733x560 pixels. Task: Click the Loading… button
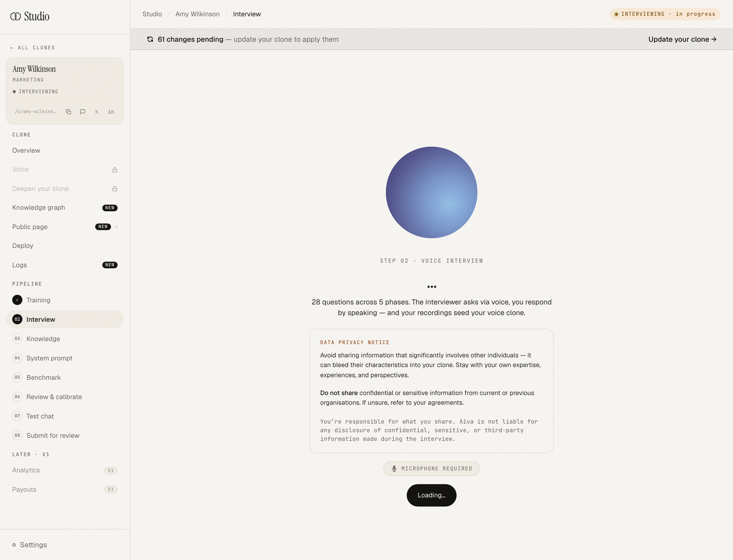tap(431, 495)
